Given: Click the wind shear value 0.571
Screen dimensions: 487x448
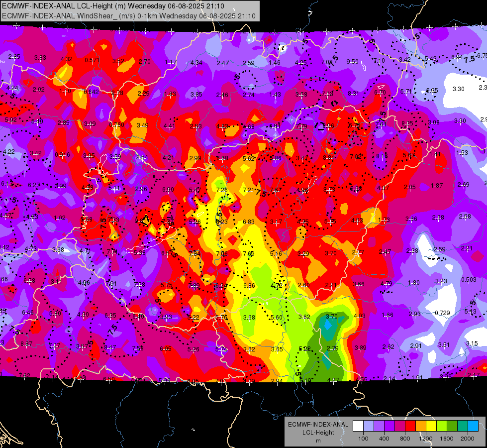Looking at the screenshot, I should [92, 60].
